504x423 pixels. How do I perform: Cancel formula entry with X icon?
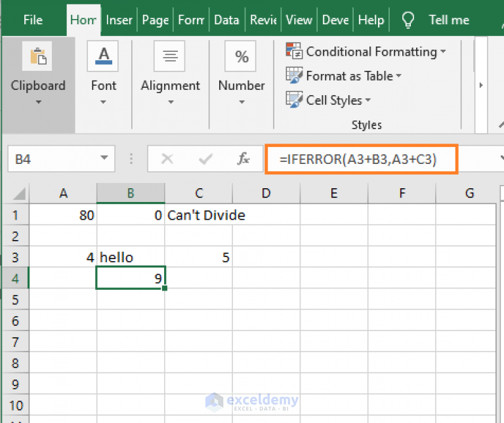167,159
